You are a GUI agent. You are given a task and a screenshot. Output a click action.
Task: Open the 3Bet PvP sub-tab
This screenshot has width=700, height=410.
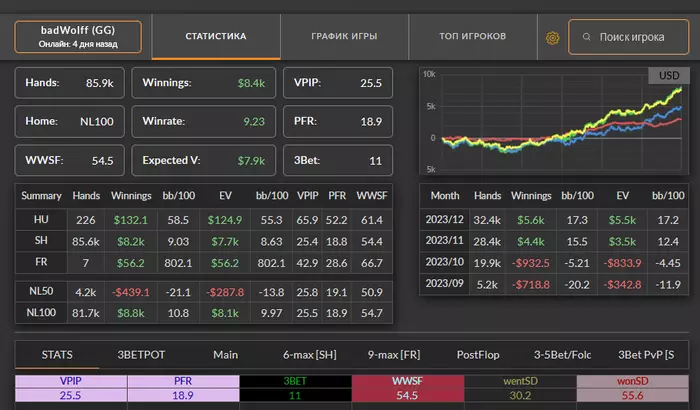click(646, 355)
